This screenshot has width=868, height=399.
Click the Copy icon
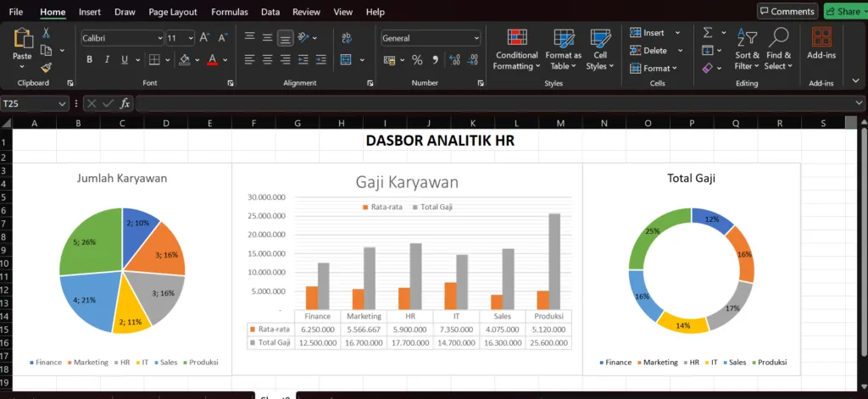[x=47, y=50]
